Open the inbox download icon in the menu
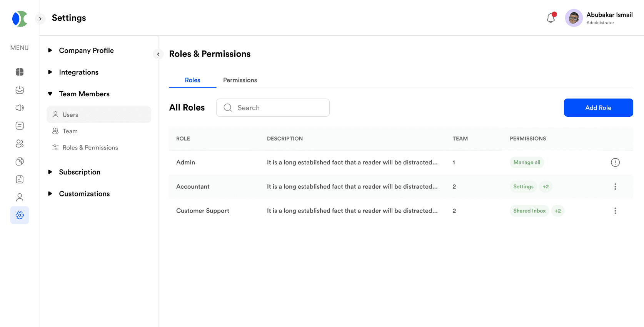This screenshot has width=644, height=327. pos(20,90)
